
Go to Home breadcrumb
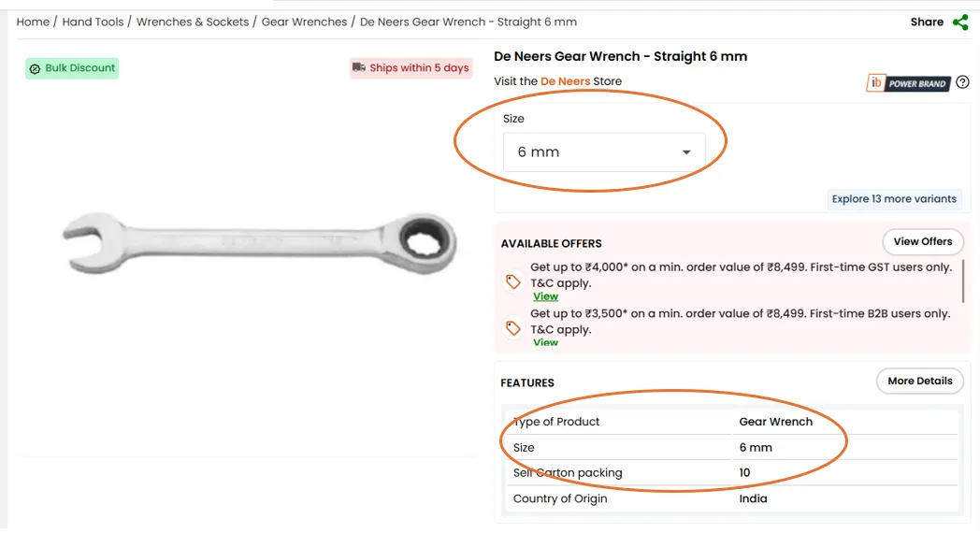pyautogui.click(x=33, y=22)
